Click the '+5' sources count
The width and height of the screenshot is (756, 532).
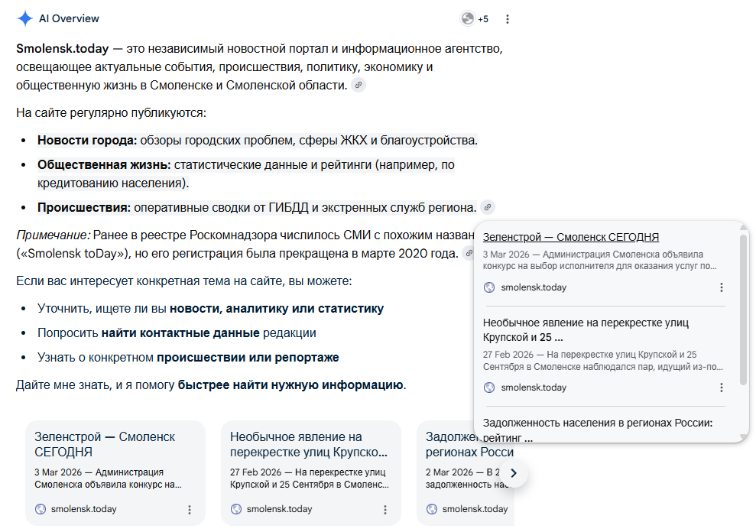(483, 19)
